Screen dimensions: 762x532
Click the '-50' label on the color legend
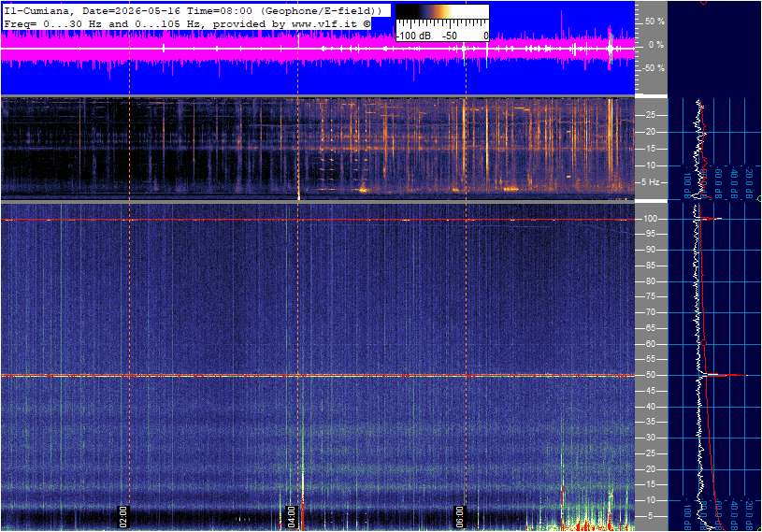tap(450, 36)
